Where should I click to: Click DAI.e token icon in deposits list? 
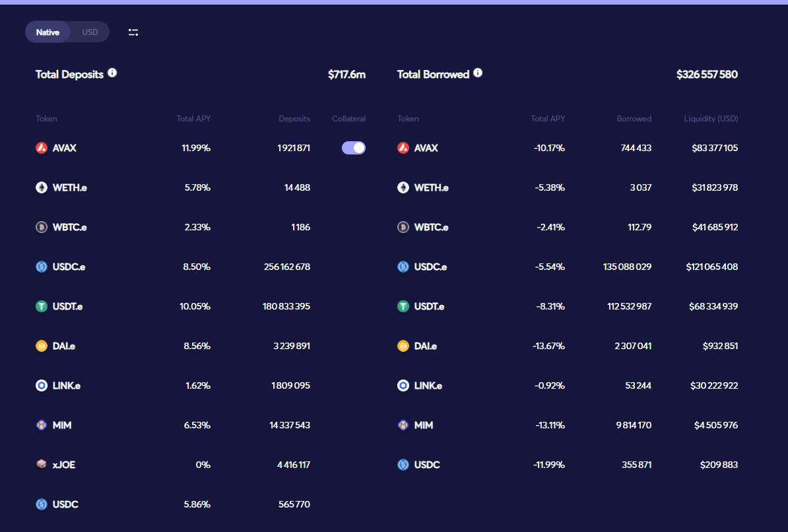pyautogui.click(x=42, y=346)
